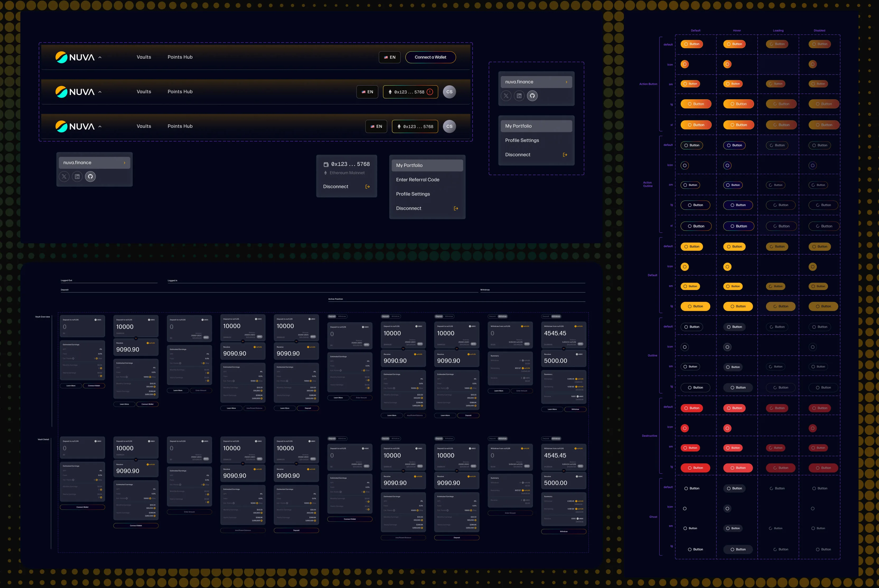Image resolution: width=879 pixels, height=588 pixels.
Task: Open the nuva.finance row chevron in left card
Action: (x=124, y=163)
